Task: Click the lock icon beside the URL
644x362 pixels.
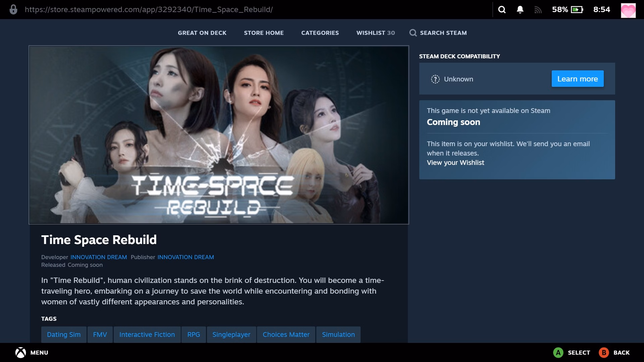Action: [x=13, y=9]
